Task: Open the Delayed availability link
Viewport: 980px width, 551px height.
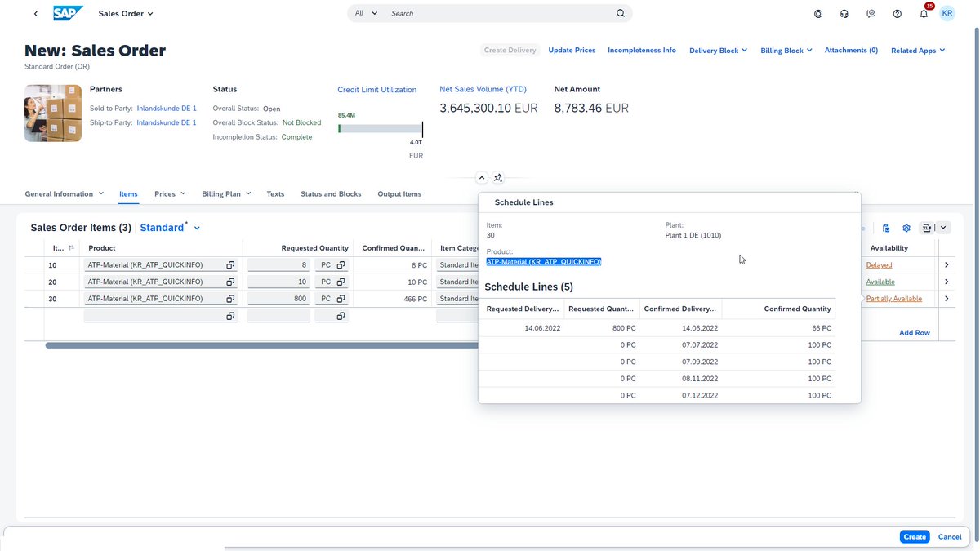Action: tap(880, 265)
